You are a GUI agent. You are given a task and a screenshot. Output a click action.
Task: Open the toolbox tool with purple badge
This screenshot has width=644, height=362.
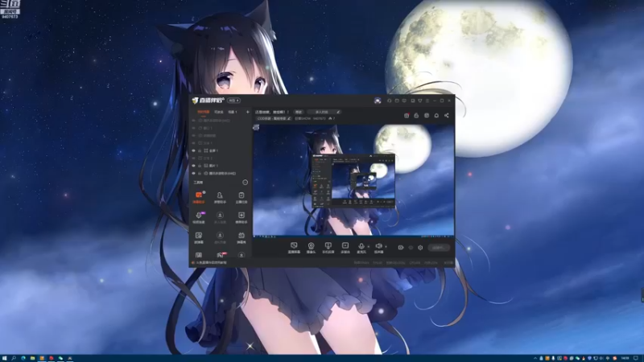pyautogui.click(x=199, y=217)
